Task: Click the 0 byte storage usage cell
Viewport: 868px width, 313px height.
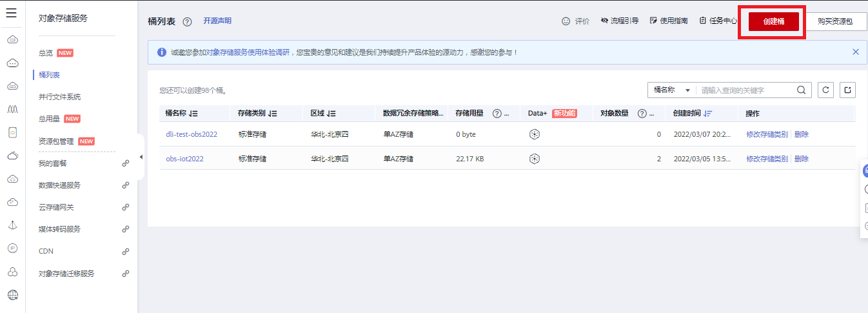Action: point(466,134)
